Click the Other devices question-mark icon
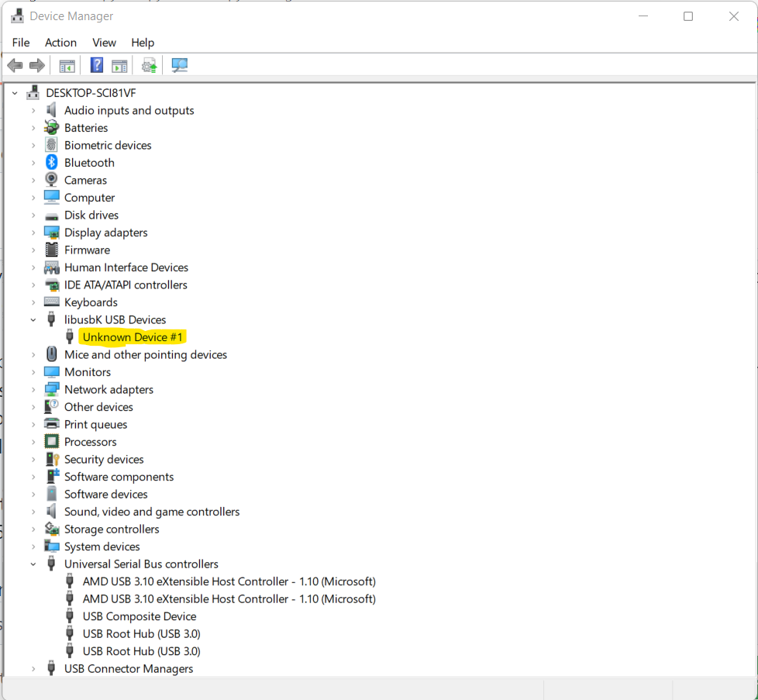Screen dimensions: 758x700 (51, 407)
